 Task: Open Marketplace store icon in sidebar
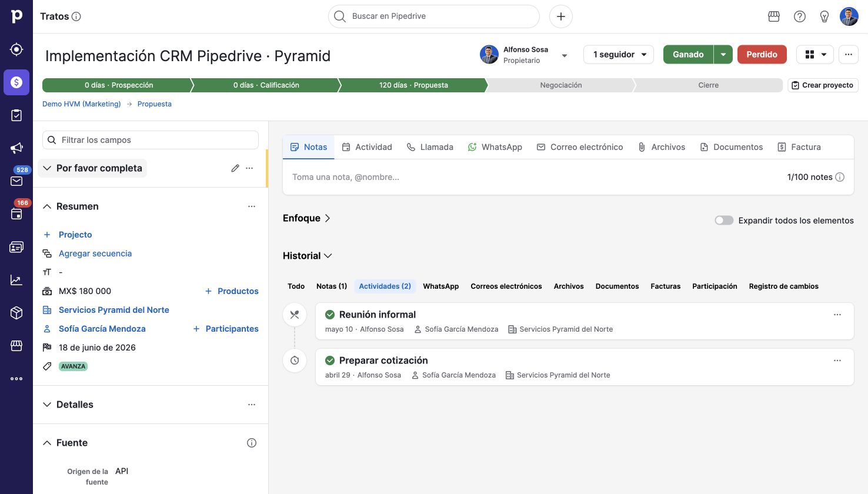[x=16, y=346]
